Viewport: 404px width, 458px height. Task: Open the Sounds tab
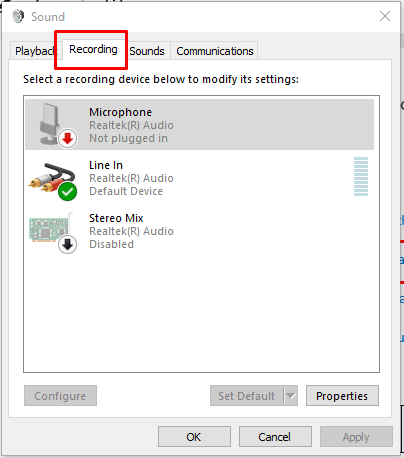pos(147,51)
